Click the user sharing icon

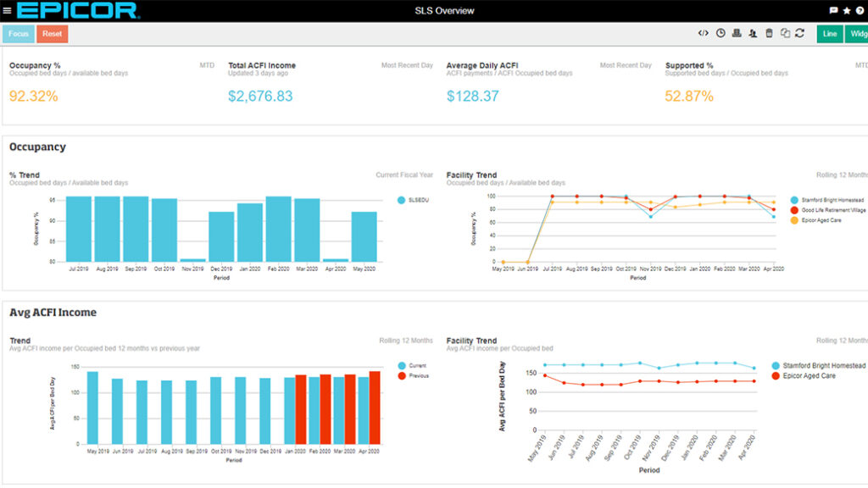click(753, 34)
